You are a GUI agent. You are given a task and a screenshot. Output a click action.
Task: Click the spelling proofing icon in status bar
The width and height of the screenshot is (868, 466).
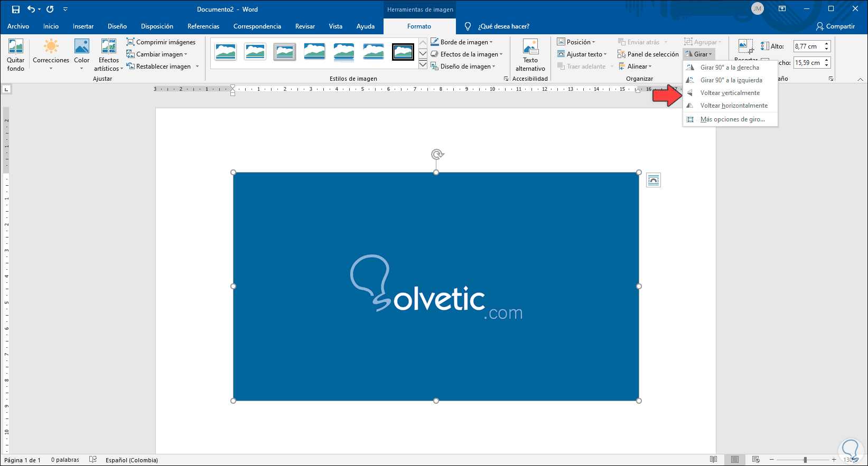pyautogui.click(x=93, y=460)
